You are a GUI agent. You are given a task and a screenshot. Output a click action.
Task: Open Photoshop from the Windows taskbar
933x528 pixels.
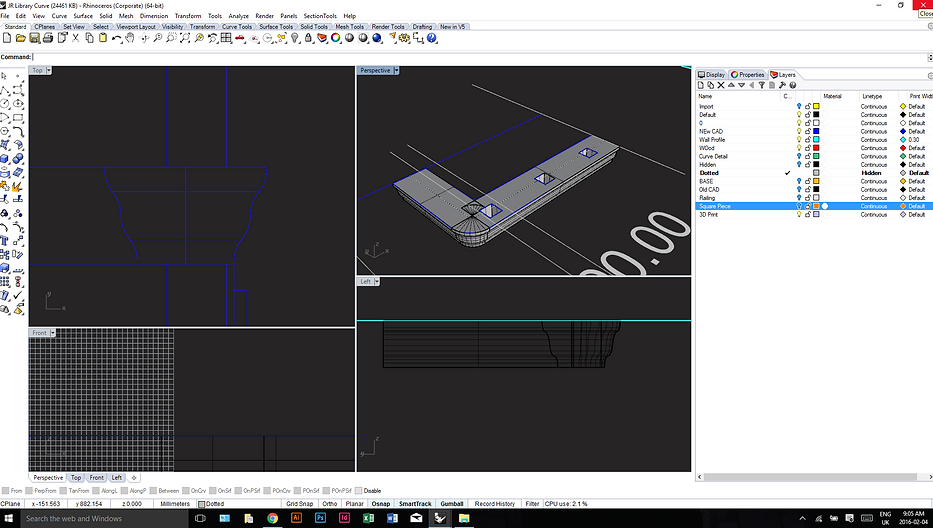(x=320, y=518)
